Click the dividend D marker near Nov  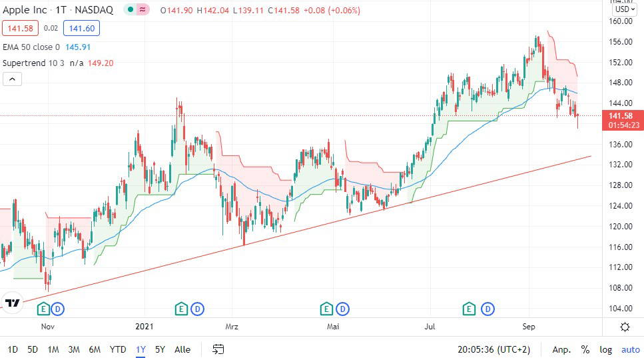[57, 309]
